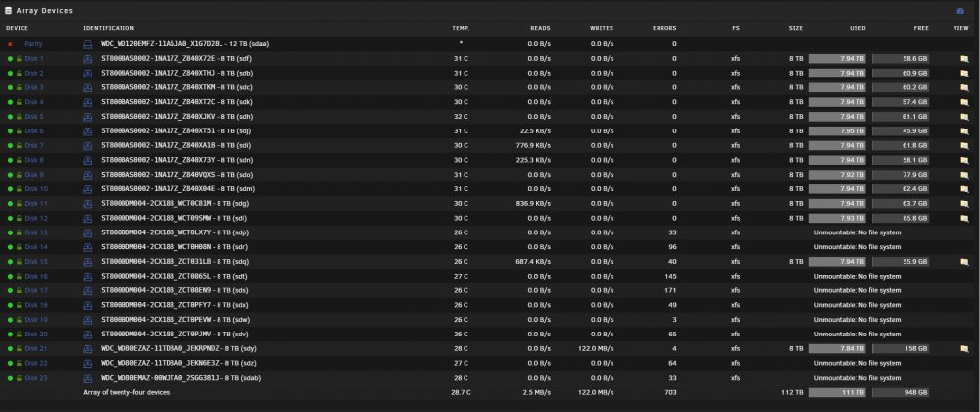This screenshot has width=980, height=412.
Task: Open the view folder icon for Disk 15
Action: pos(964,262)
